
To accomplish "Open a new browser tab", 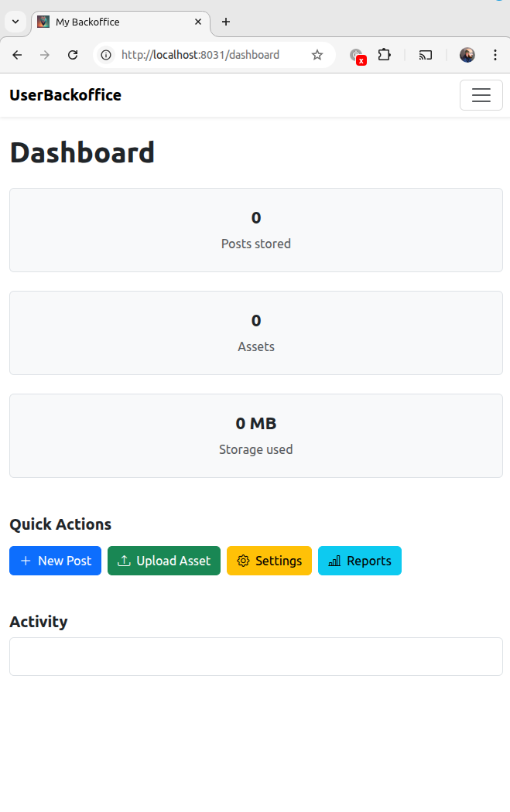I will coord(226,22).
